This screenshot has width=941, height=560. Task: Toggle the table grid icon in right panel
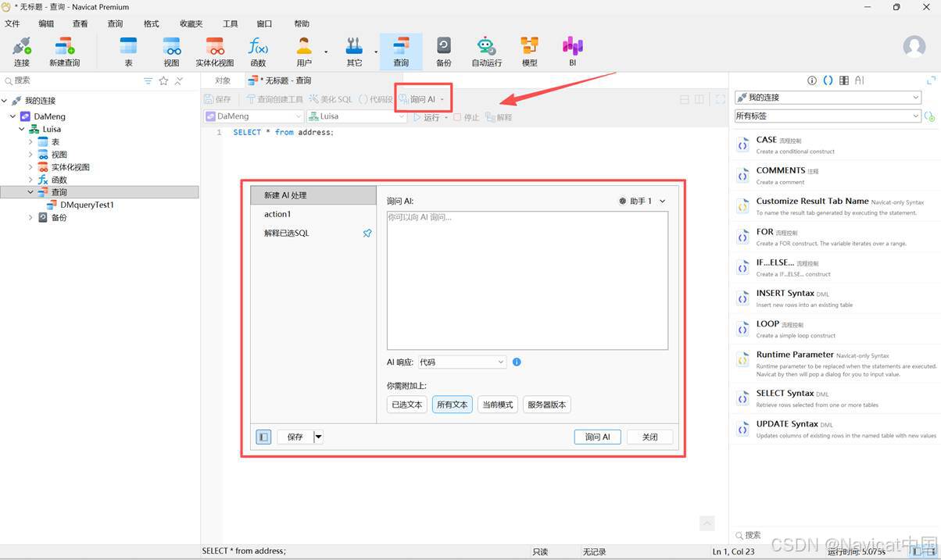[844, 80]
